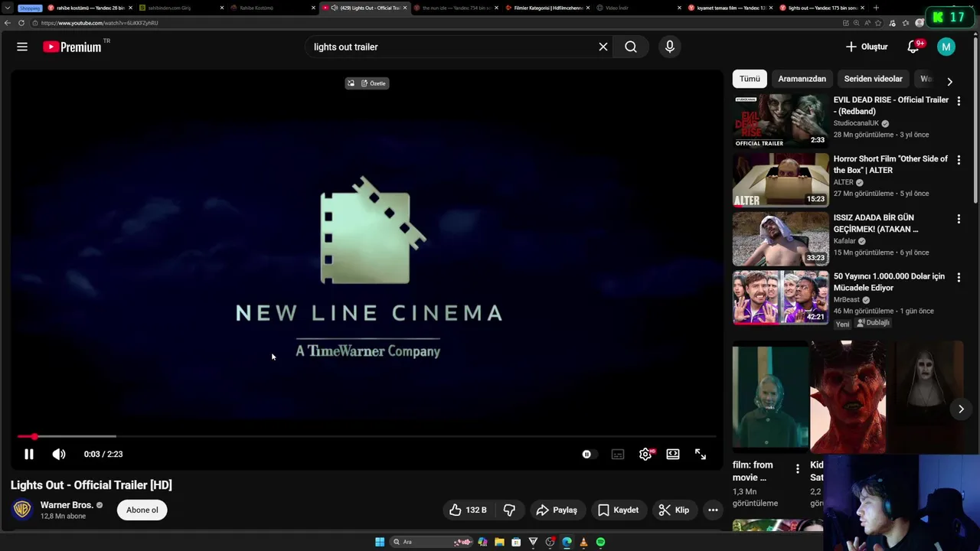Share the video with Paylaş
980x551 pixels.
[x=557, y=510]
